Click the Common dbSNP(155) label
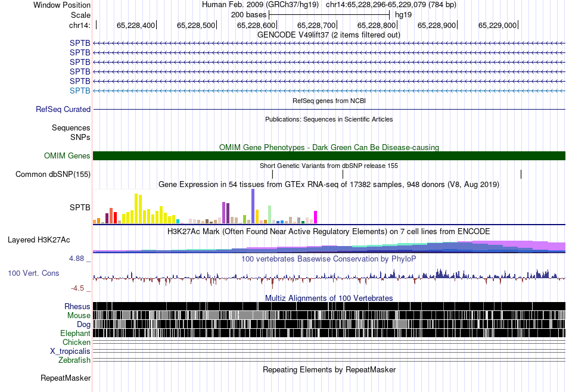 pos(53,175)
